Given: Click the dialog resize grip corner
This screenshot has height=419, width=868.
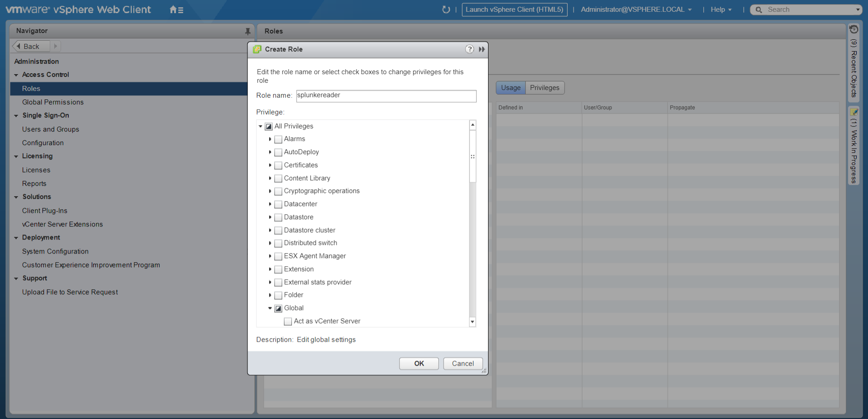Looking at the screenshot, I should pyautogui.click(x=484, y=371).
